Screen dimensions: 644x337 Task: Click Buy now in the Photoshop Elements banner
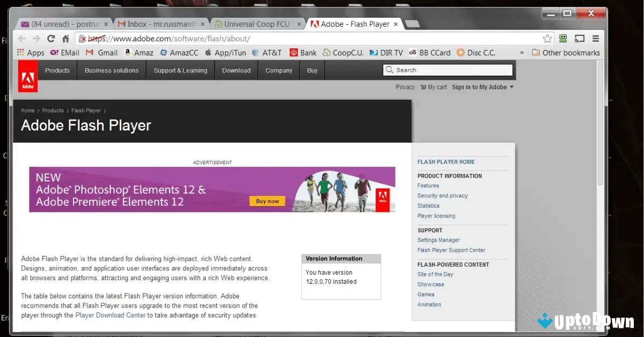[267, 201]
